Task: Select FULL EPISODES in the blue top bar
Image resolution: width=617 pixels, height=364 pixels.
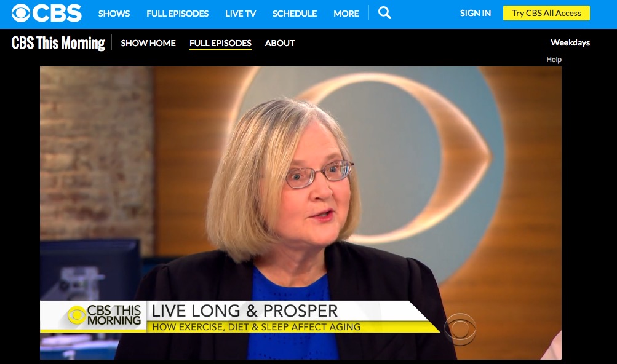Action: tap(177, 14)
